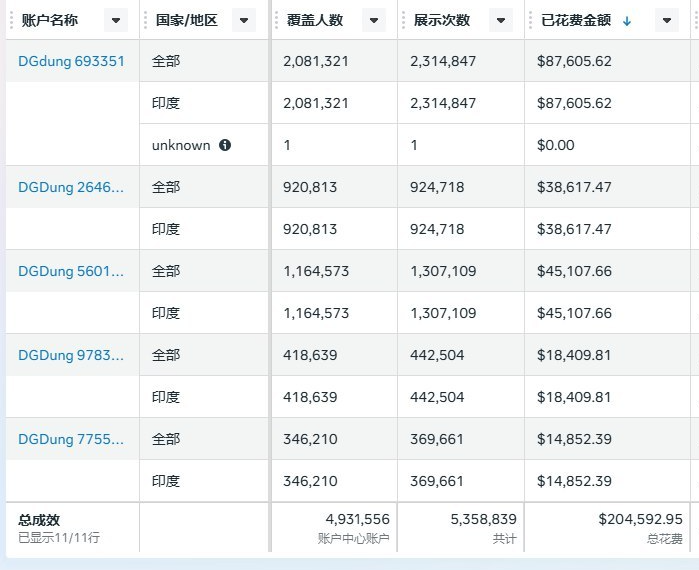Open the DGDung 7755 account link
The width and height of the screenshot is (699, 570).
(x=71, y=439)
